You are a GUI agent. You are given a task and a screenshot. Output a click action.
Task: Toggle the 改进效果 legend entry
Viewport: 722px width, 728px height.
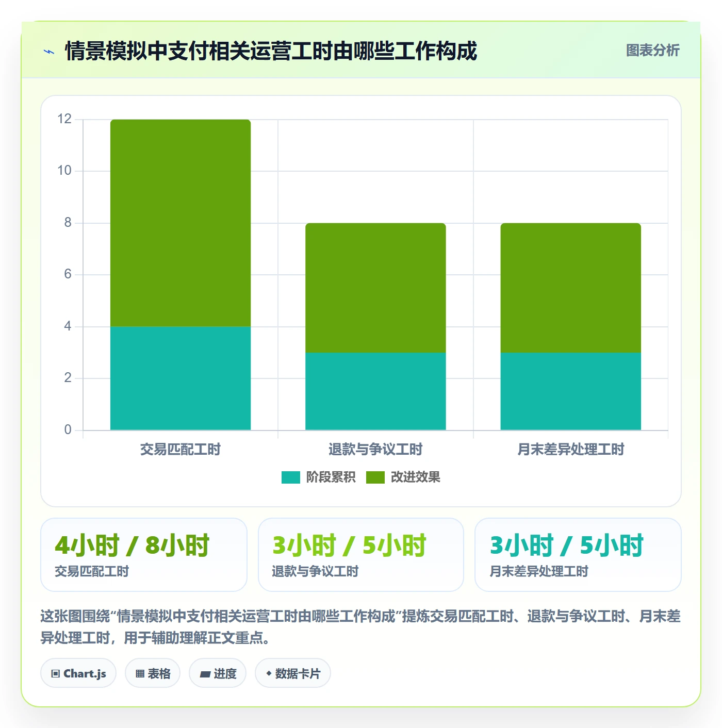click(x=403, y=477)
